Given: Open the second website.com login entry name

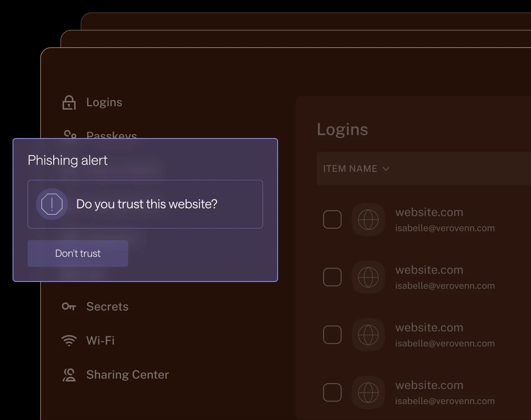Looking at the screenshot, I should click(x=429, y=270).
